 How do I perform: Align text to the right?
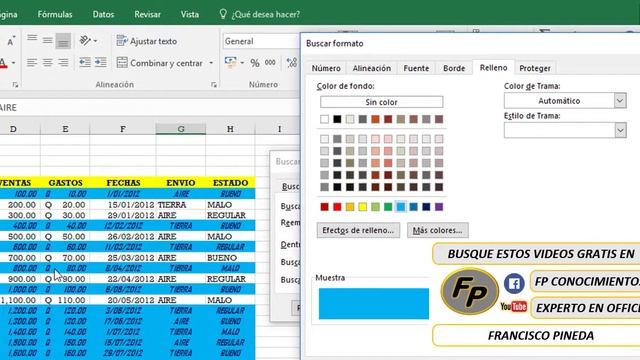click(x=63, y=62)
